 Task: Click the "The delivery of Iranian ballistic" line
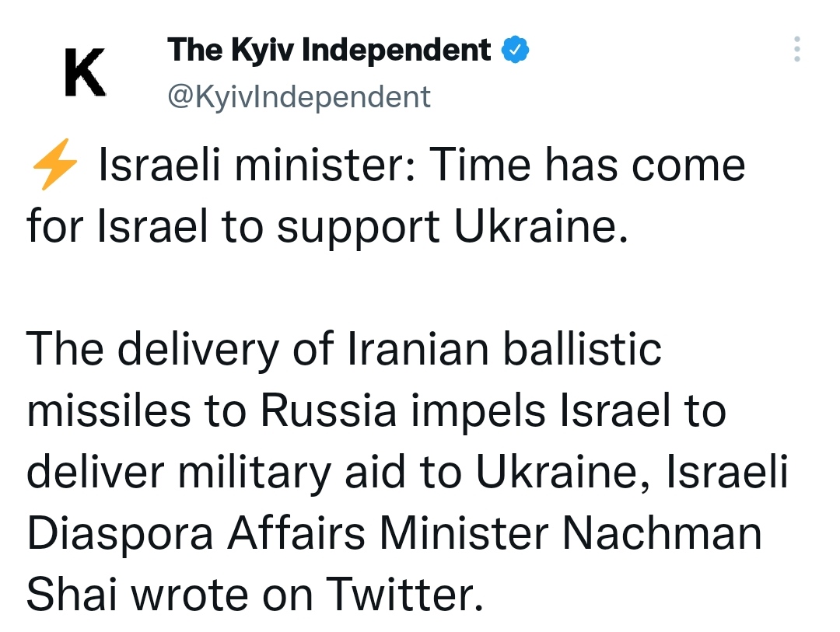coord(344,350)
